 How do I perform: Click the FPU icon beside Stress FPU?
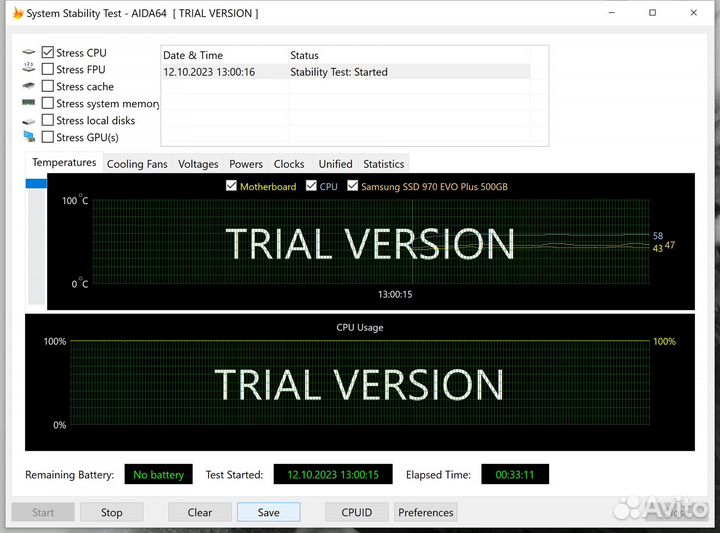coord(28,67)
